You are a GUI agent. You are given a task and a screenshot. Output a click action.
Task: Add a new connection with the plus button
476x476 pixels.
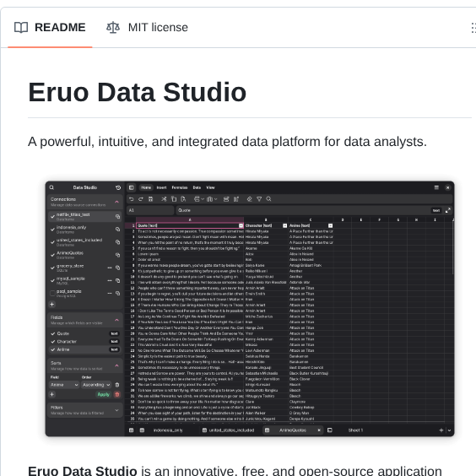click(x=52, y=304)
